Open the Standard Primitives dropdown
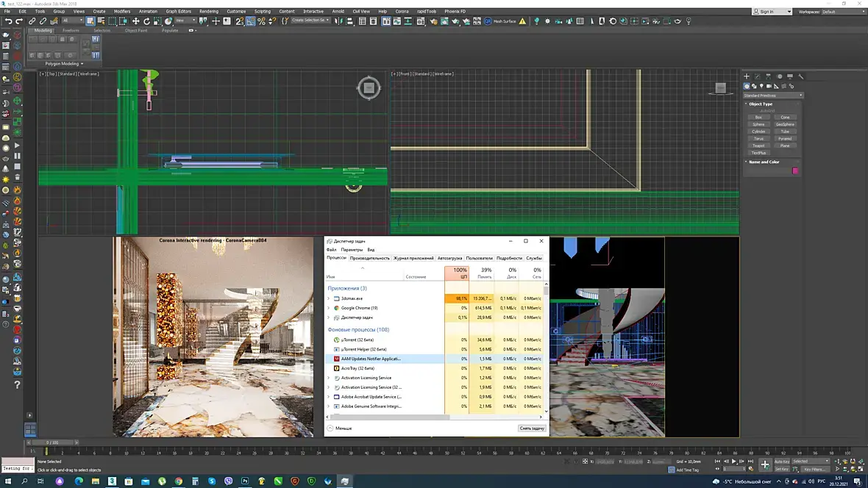868x488 pixels. click(x=773, y=96)
